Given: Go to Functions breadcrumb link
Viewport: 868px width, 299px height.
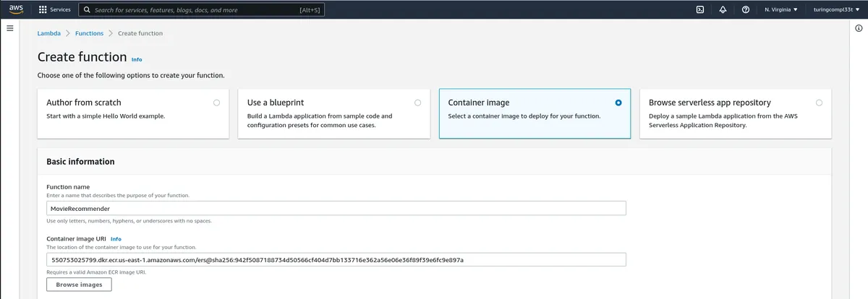Looking at the screenshot, I should [x=90, y=33].
